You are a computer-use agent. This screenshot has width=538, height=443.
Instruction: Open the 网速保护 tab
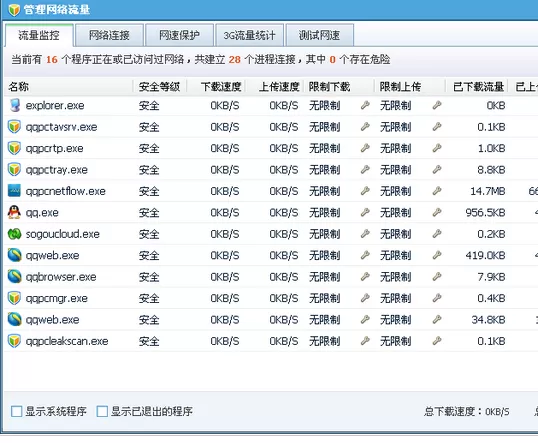pyautogui.click(x=179, y=35)
